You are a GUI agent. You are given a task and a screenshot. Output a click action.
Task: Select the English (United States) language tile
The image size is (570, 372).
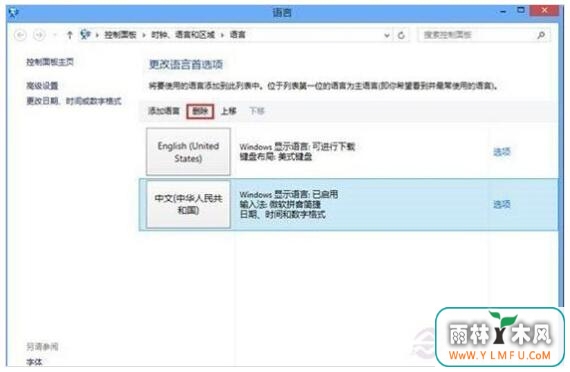tap(188, 152)
